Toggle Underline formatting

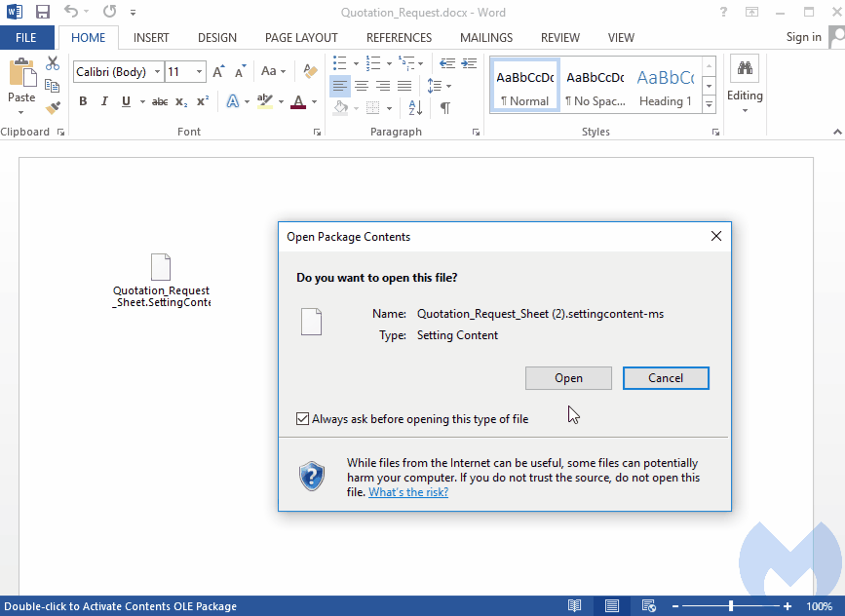tap(126, 101)
